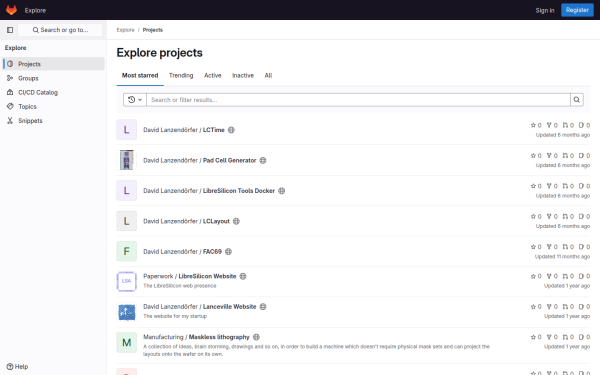Open Projects in the Explore sidebar
The image size is (600, 375).
tap(54, 64)
